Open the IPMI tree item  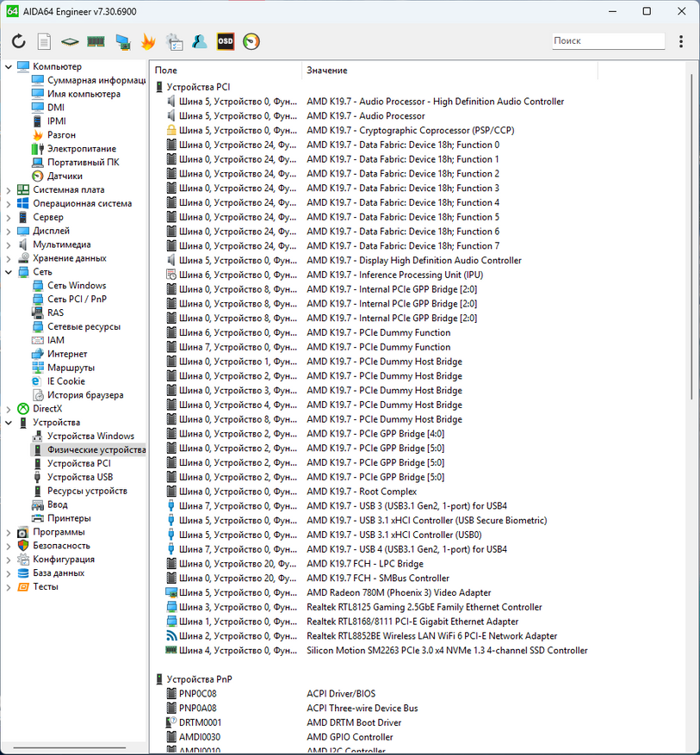tap(49, 121)
